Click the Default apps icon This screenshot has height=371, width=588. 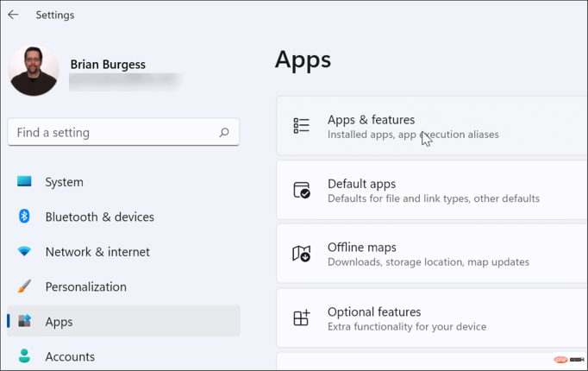(x=302, y=190)
